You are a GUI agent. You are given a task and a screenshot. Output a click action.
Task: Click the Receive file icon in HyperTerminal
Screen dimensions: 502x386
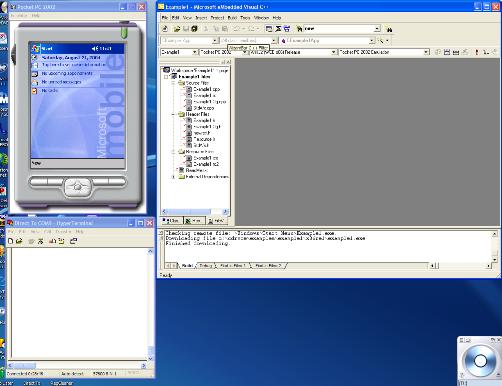[x=62, y=241]
